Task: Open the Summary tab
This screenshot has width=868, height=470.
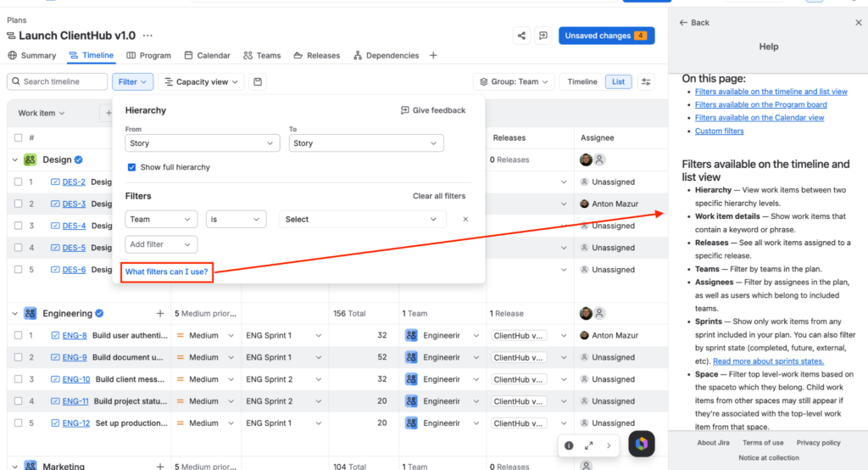Action: tap(32, 55)
